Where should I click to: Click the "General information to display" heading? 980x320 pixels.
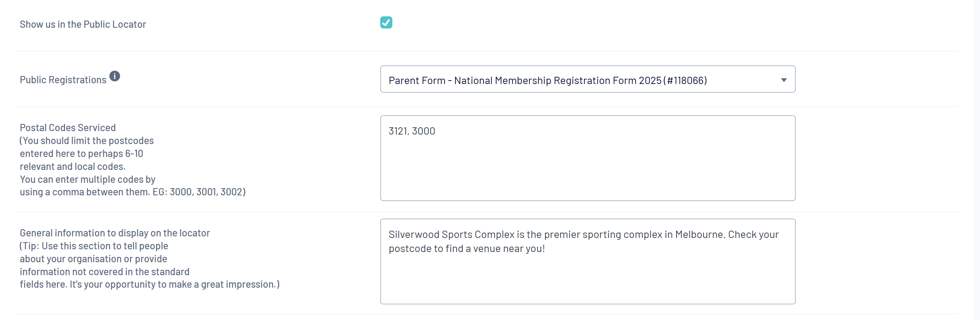click(x=114, y=233)
